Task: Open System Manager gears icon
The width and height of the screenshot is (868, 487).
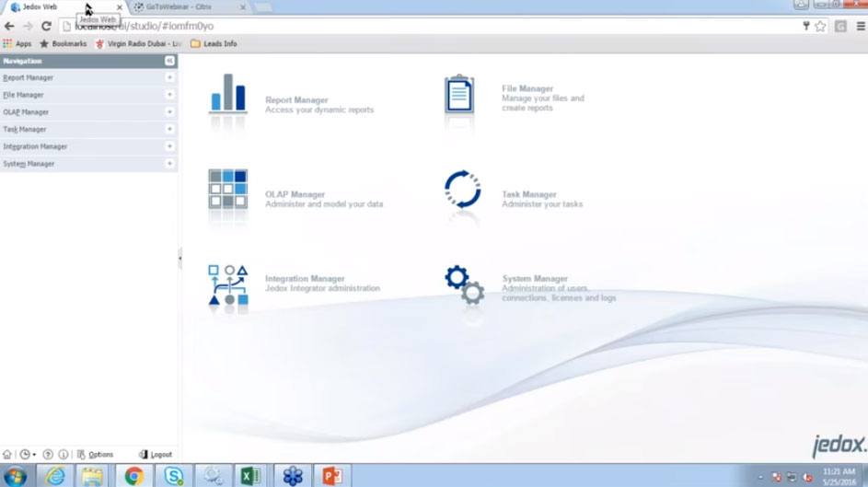Action: (464, 284)
